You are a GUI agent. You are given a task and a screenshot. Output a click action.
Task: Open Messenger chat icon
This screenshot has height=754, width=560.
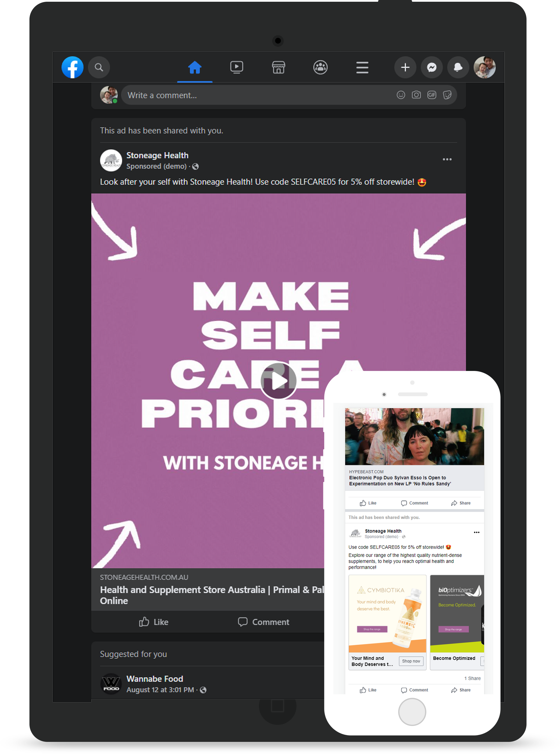click(432, 67)
